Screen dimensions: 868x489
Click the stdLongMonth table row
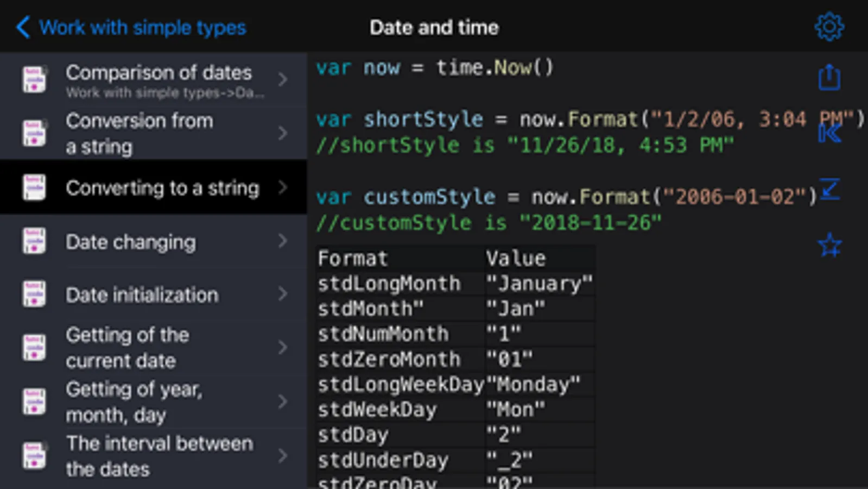(x=455, y=284)
